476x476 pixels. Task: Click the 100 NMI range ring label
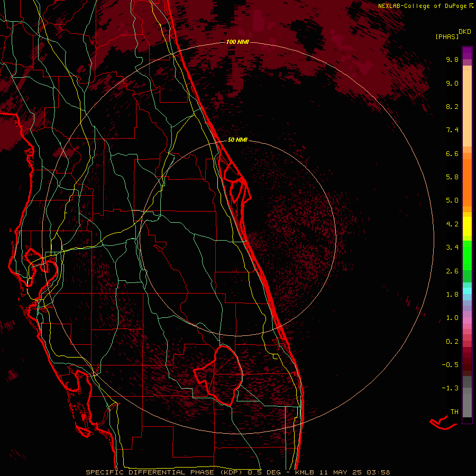point(237,42)
